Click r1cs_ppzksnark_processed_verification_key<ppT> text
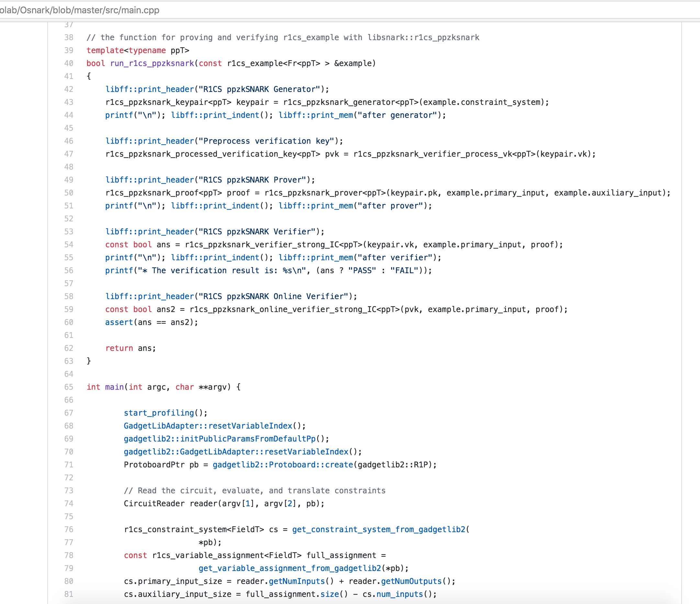Image resolution: width=700 pixels, height=604 pixels. (x=213, y=154)
